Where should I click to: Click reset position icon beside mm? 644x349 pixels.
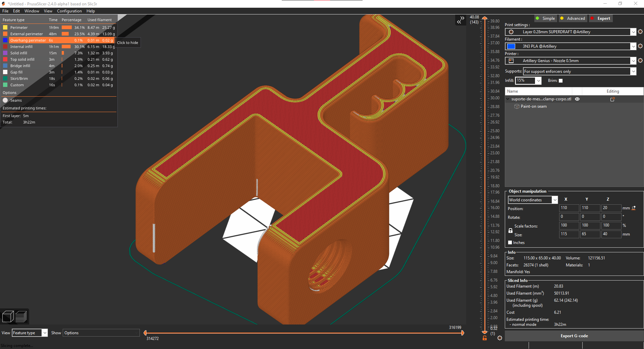(x=634, y=208)
